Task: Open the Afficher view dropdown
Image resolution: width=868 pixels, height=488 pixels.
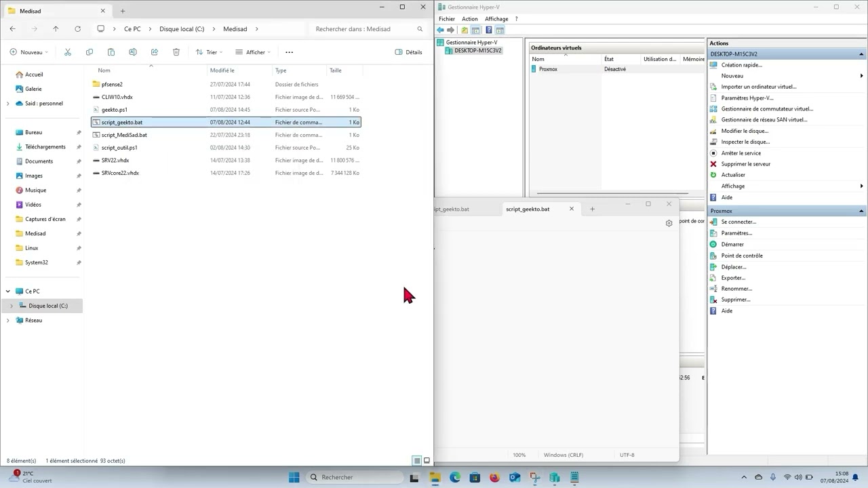Action: pyautogui.click(x=253, y=52)
